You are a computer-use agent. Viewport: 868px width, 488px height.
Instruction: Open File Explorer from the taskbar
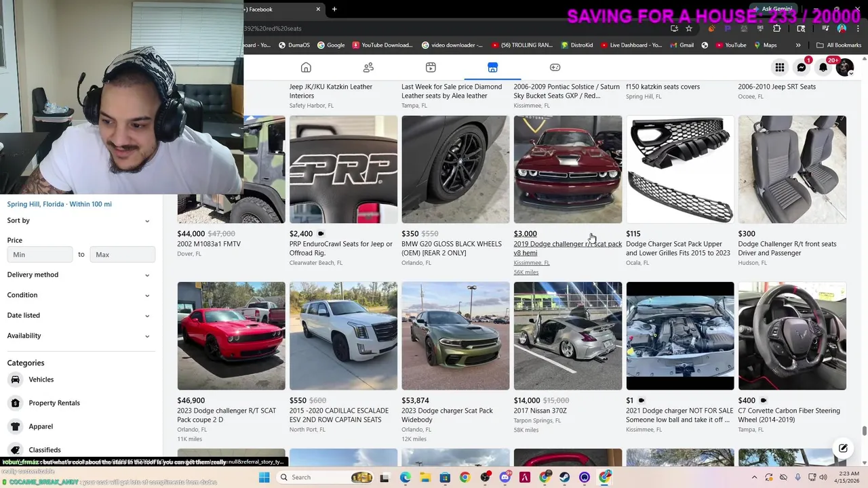[x=425, y=477]
